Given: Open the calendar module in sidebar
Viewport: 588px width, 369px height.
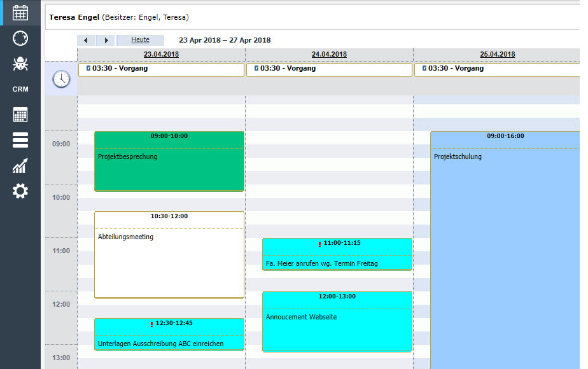Looking at the screenshot, I should tap(20, 12).
